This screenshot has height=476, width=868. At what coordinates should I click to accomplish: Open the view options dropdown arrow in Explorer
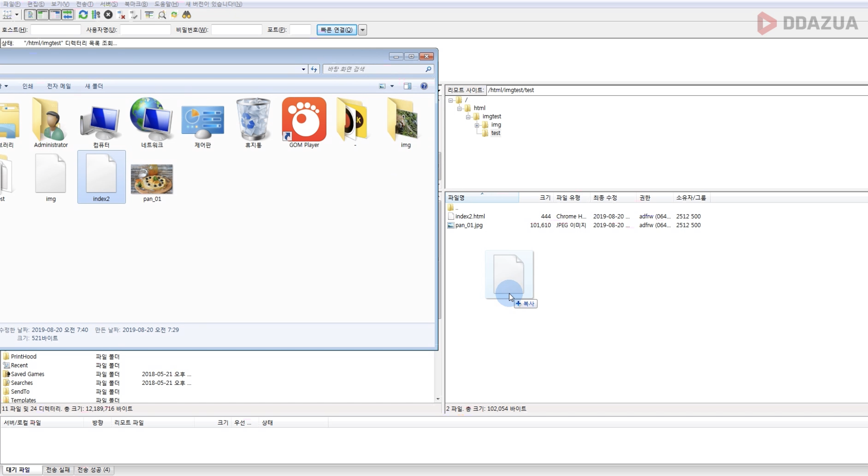point(392,86)
